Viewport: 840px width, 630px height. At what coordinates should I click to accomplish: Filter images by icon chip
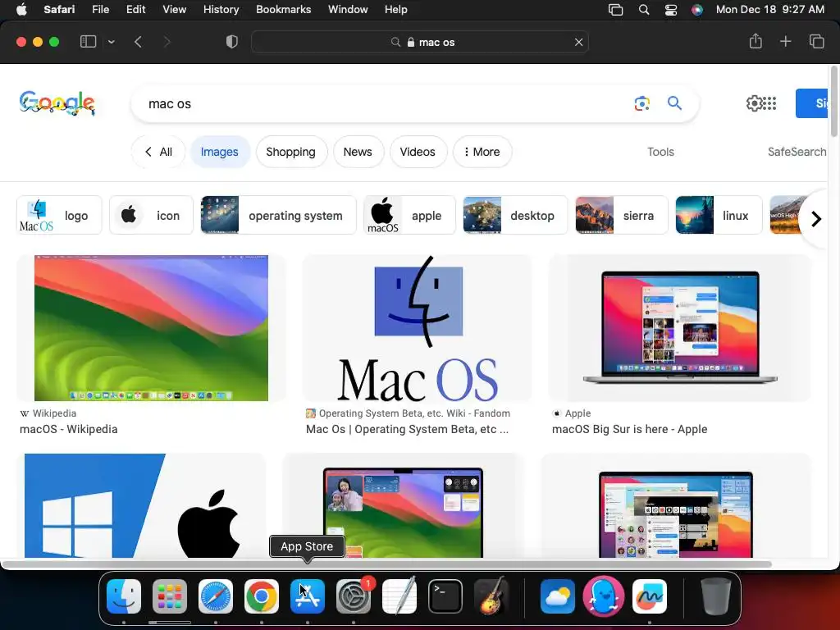coord(151,215)
